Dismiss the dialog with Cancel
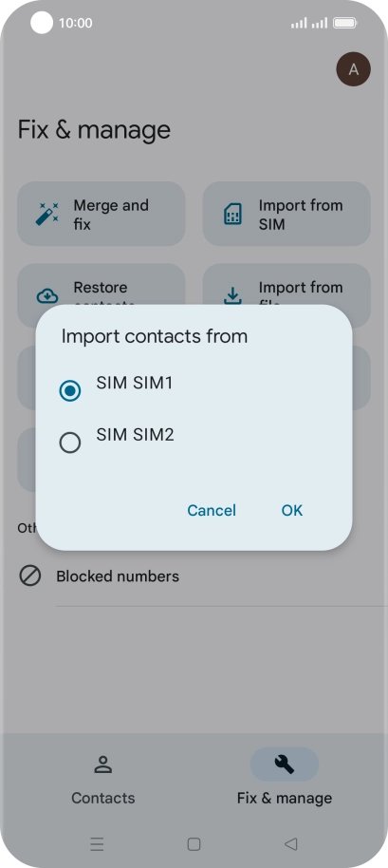Viewport: 388px width, 868px height. pos(212,510)
